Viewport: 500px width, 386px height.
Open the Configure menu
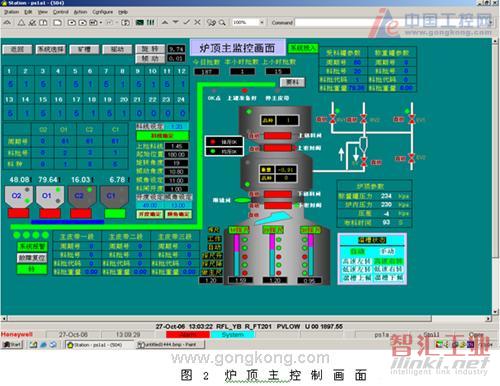click(x=103, y=12)
